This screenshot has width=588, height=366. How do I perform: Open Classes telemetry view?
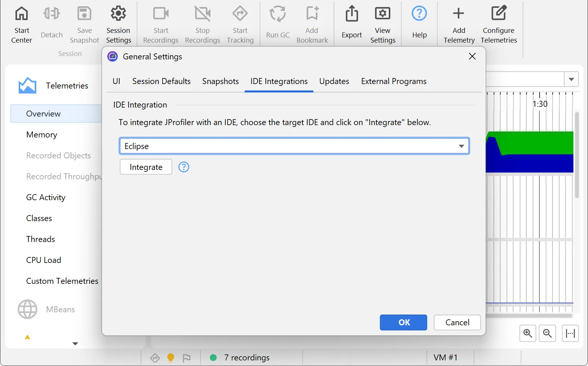(39, 218)
